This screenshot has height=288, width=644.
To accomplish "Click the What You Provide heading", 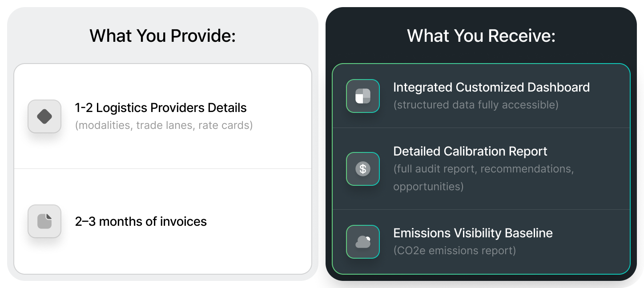I will coord(163,36).
